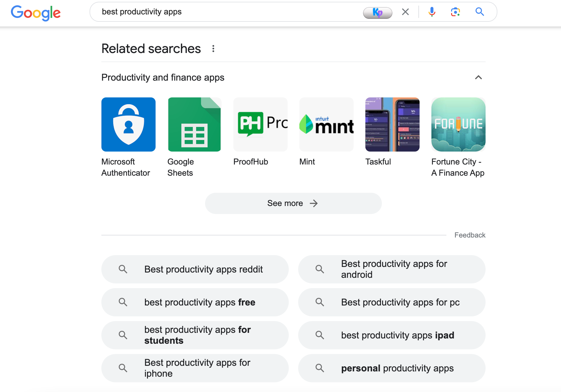Search best productivity apps free suggestion
The image size is (561, 392).
point(195,302)
